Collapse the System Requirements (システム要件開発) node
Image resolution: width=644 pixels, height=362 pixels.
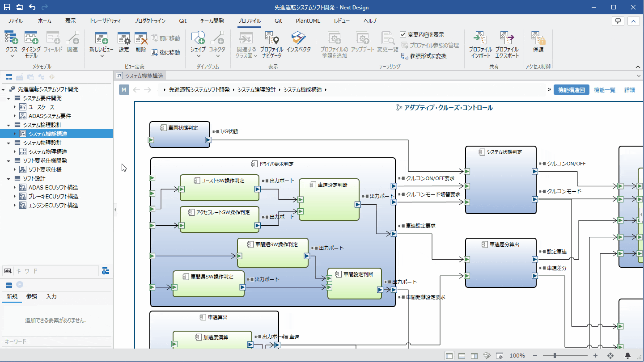(8, 98)
